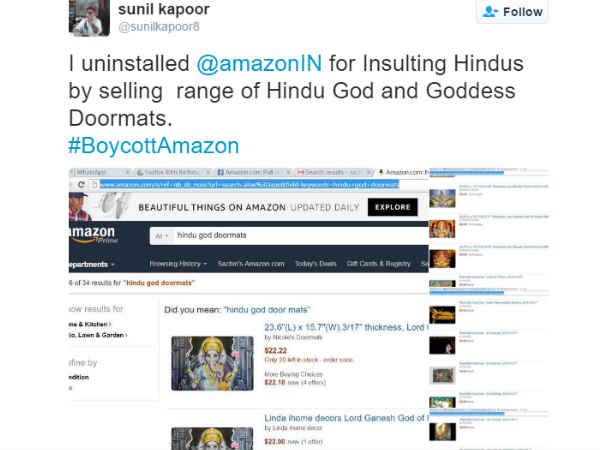
Task: Expand the Departments dropdown menu
Action: (x=91, y=264)
